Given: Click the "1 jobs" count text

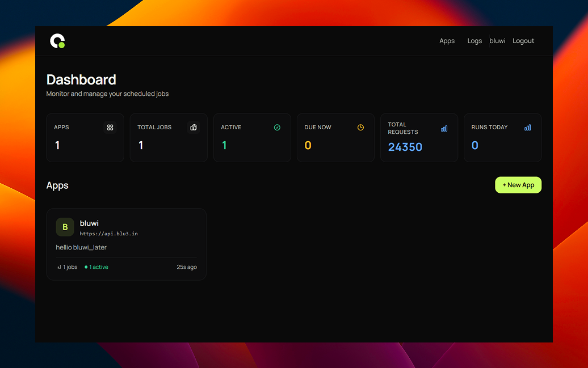Looking at the screenshot, I should 70,267.
